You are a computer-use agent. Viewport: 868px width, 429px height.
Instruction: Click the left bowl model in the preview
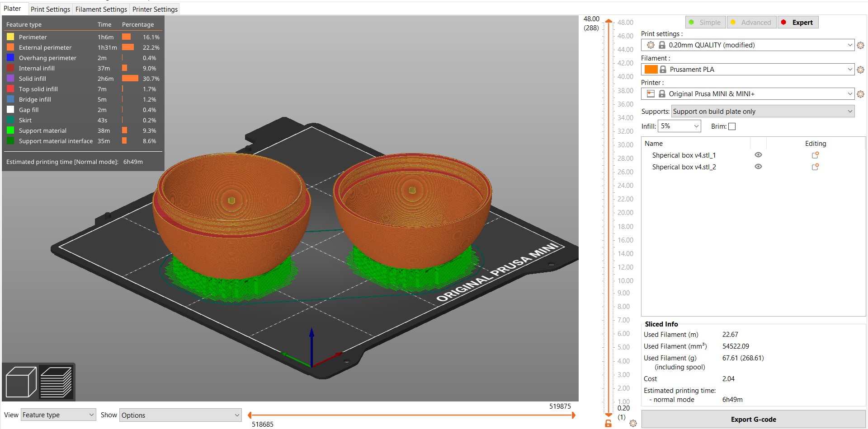click(231, 218)
